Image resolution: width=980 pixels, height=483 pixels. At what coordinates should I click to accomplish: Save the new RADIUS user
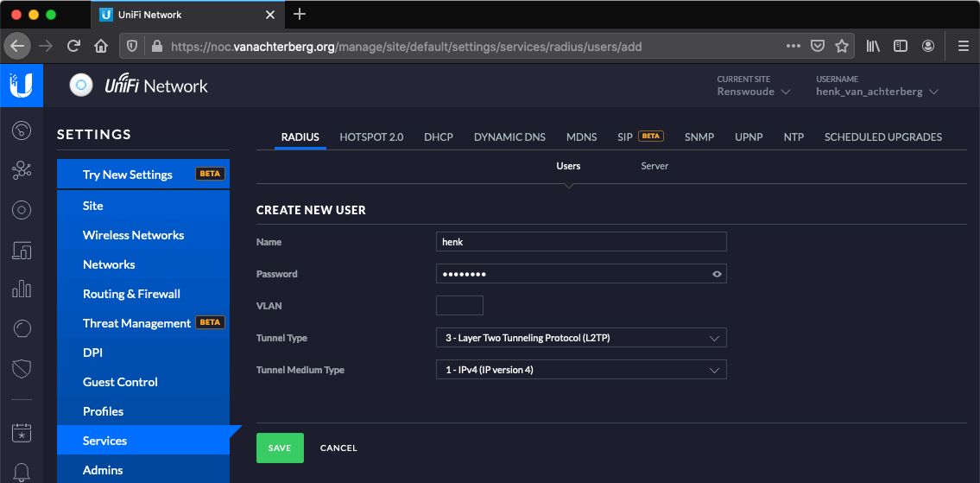[x=280, y=448]
